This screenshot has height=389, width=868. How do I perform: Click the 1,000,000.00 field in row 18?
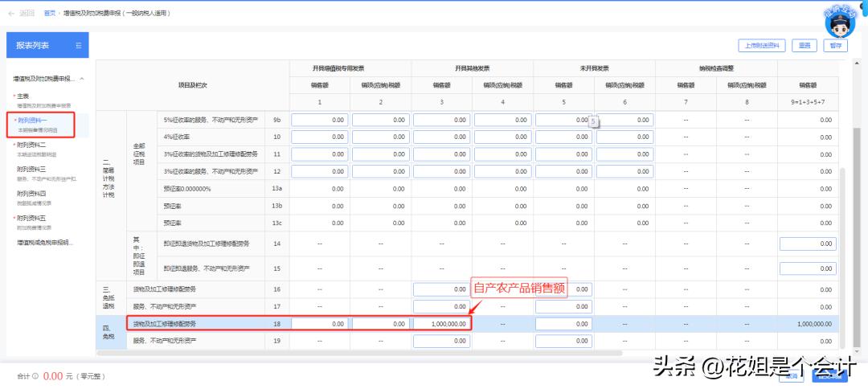[x=441, y=324]
